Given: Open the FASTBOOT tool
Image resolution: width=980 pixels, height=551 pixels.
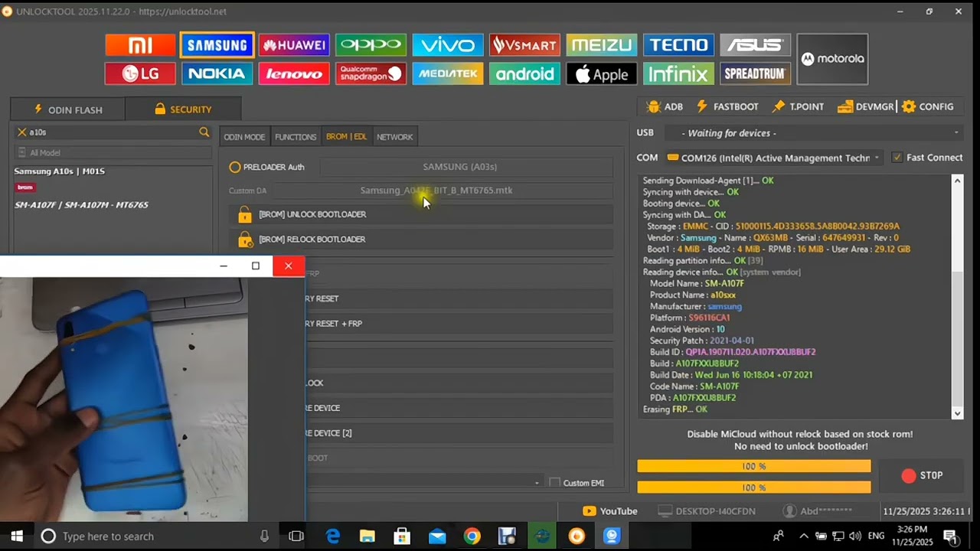Looking at the screenshot, I should coord(727,106).
